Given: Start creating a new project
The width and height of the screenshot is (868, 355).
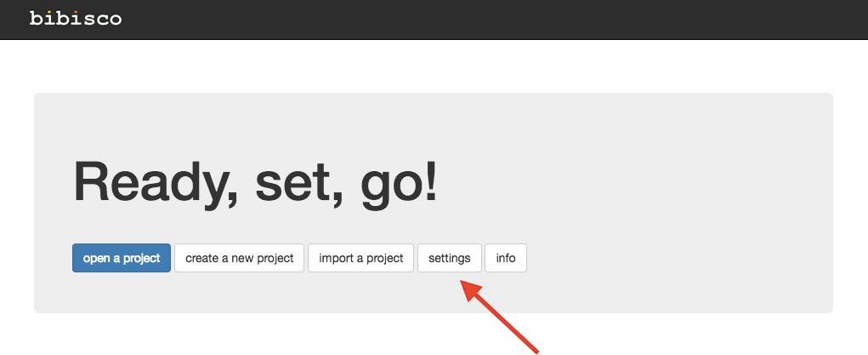Looking at the screenshot, I should pos(239,258).
